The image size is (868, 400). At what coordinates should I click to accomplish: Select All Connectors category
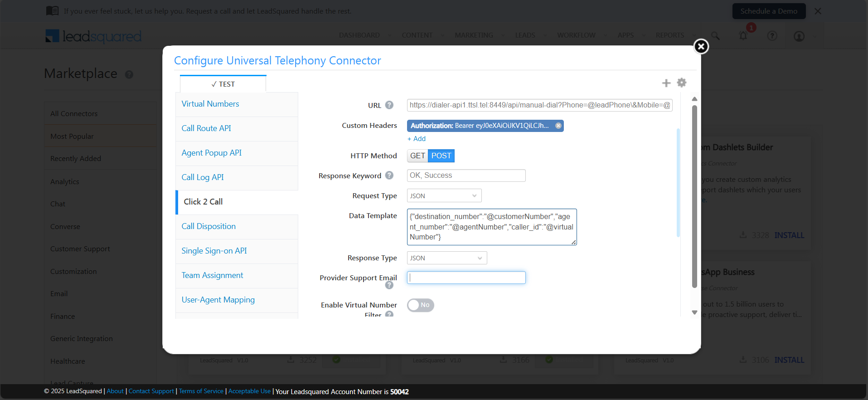(x=100, y=114)
